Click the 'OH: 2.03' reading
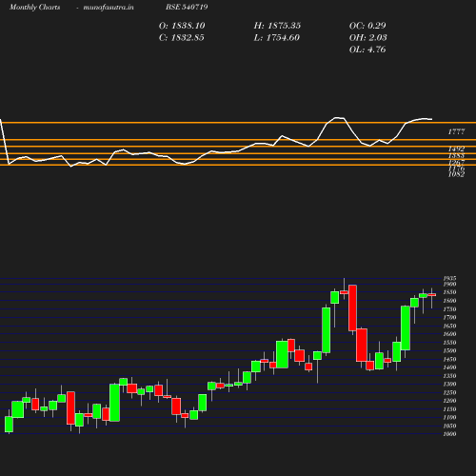This screenshot has height=476, width=476. pos(367,38)
